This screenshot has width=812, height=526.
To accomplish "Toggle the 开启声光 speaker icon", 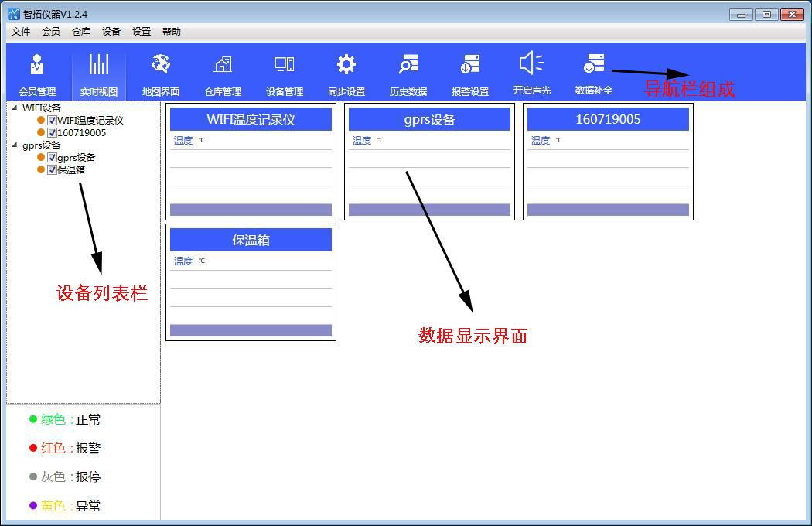I will 532,63.
